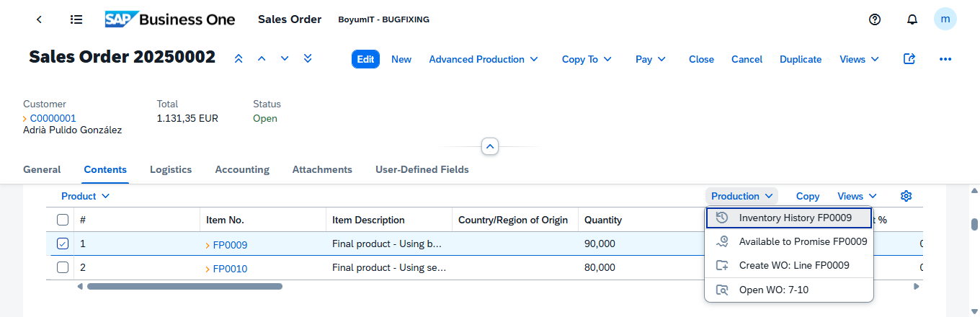
Task: Choose Open WO: 7-10 entry
Action: (x=789, y=290)
